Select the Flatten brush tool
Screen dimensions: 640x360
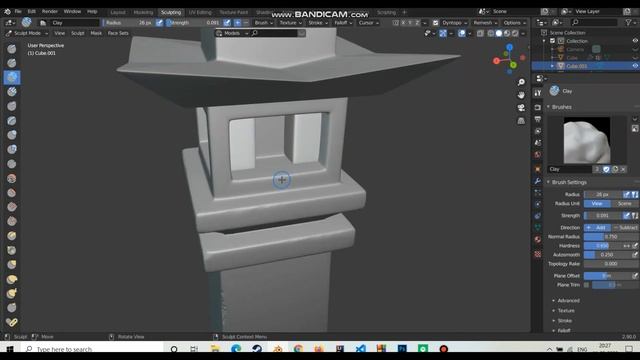pyautogui.click(x=12, y=193)
